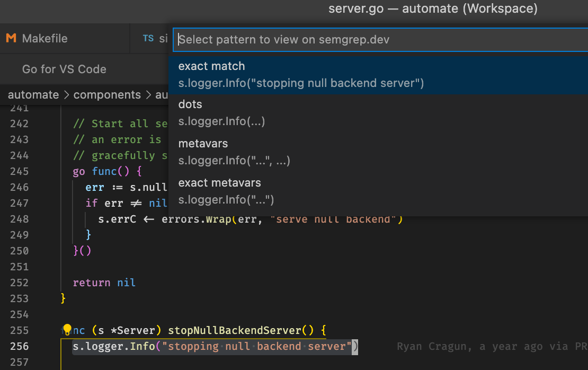Click 'components' breadcrumb segment
Viewport: 588px width, 370px height.
[x=107, y=94]
